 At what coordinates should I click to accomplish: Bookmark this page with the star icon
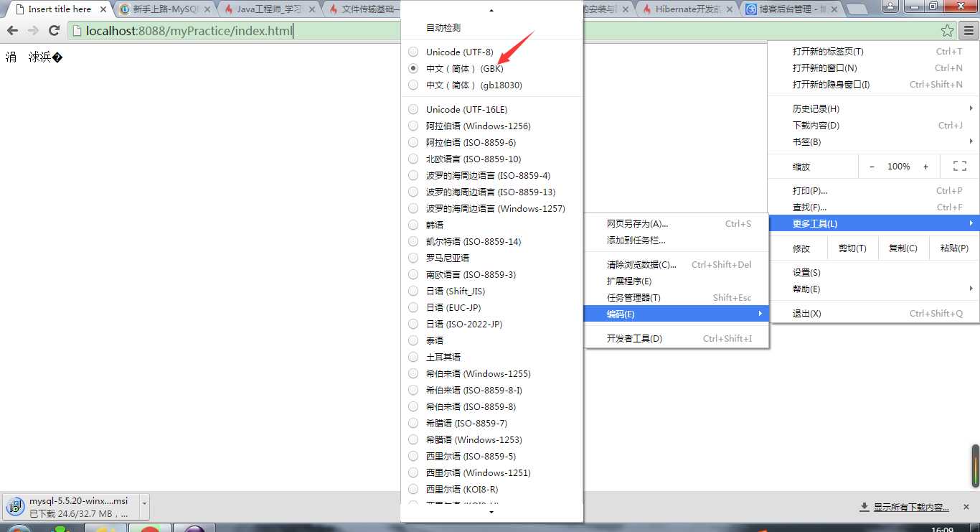point(947,31)
